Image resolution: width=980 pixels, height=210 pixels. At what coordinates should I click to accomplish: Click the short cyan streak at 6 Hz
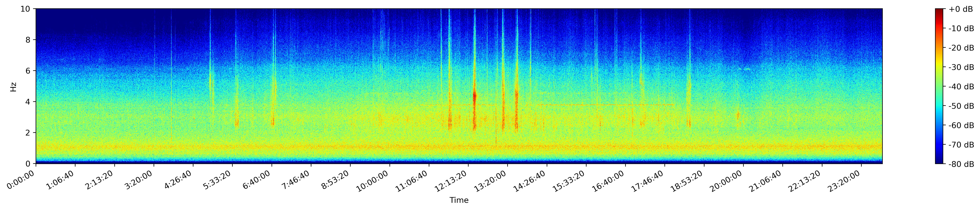[x=747, y=69]
